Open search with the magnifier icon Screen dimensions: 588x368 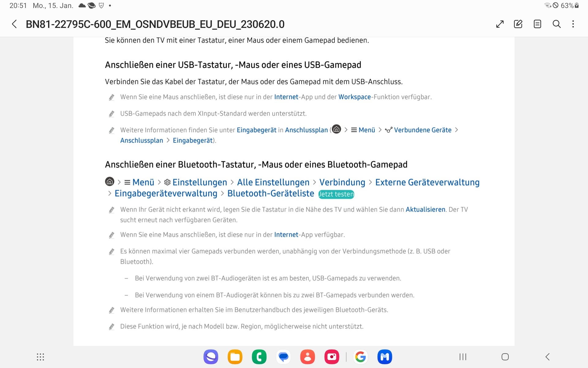pyautogui.click(x=556, y=24)
